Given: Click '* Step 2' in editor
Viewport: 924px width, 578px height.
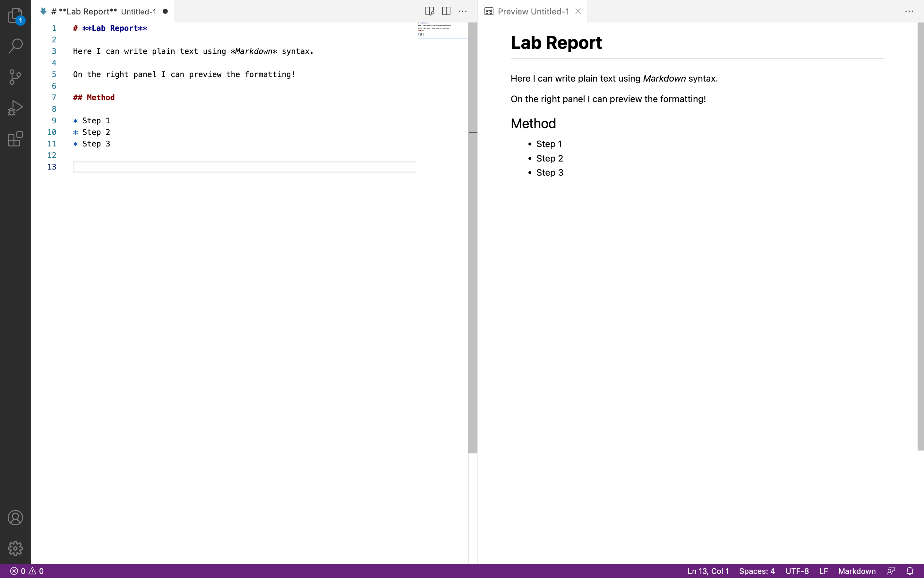Looking at the screenshot, I should coord(92,132).
